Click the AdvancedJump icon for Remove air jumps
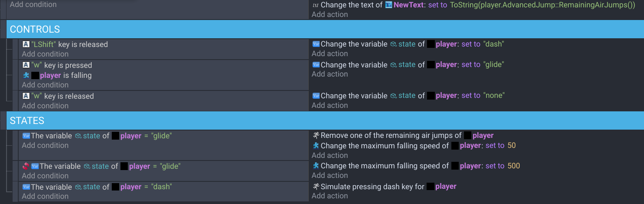644x204 pixels. click(316, 135)
